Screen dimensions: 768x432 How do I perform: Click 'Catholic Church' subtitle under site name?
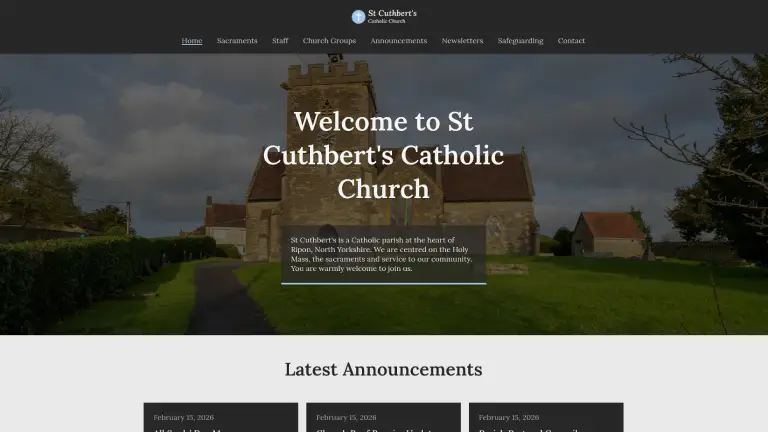pyautogui.click(x=386, y=22)
